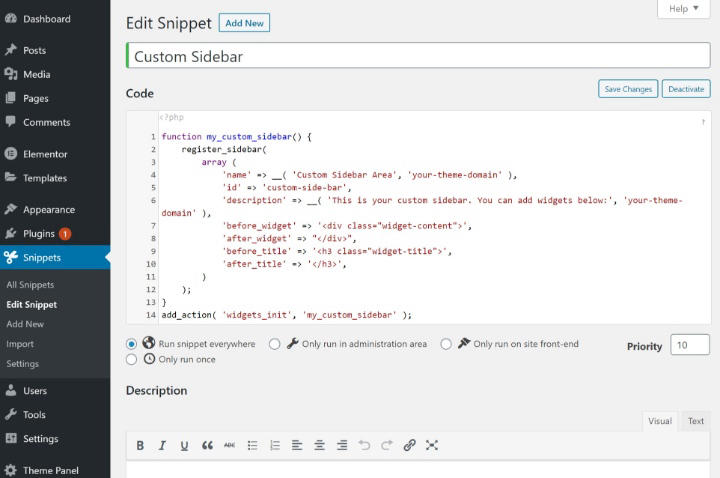Open the All Snippets submenu link
720x478 pixels.
[30, 285]
